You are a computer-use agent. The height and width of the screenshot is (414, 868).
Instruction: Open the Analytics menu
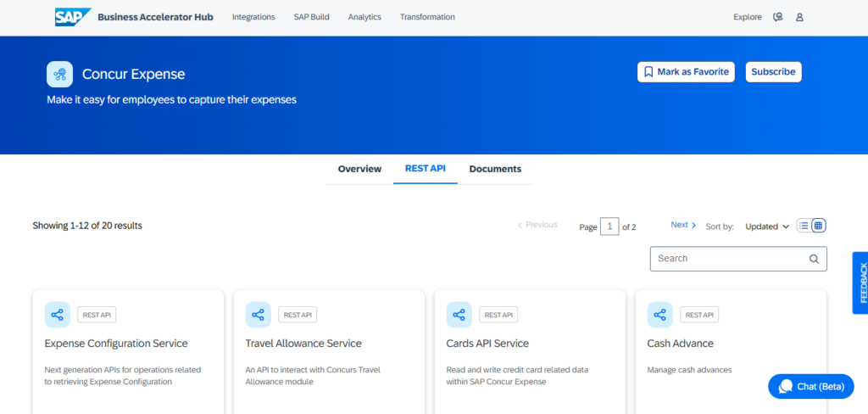(x=364, y=17)
